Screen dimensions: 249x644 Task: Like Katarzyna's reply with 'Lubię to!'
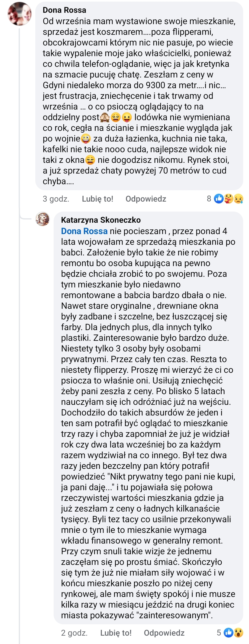[116, 633]
